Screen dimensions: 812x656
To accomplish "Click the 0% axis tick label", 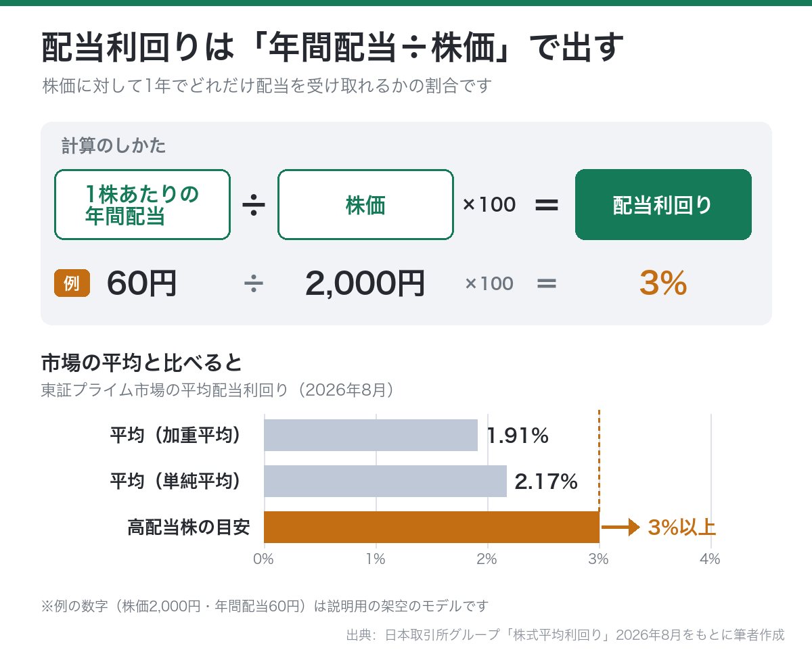I will click(264, 559).
